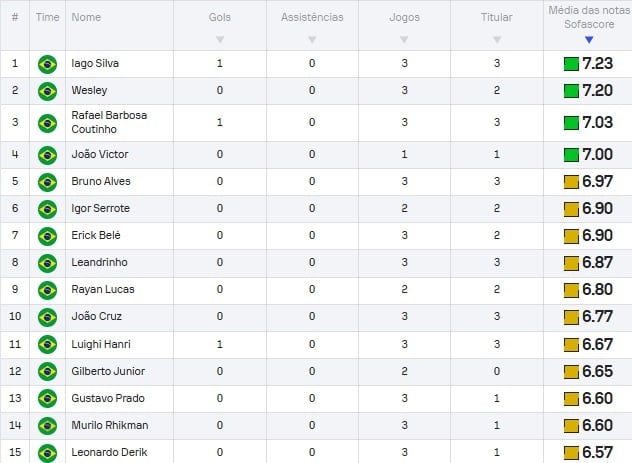Click the Time column header
This screenshot has height=463, width=632.
pos(46,18)
